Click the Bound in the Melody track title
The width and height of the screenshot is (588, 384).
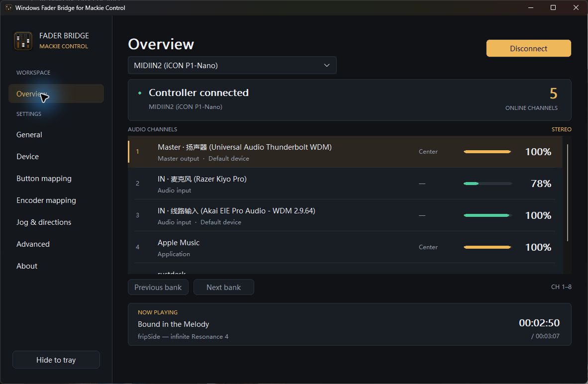tap(173, 324)
